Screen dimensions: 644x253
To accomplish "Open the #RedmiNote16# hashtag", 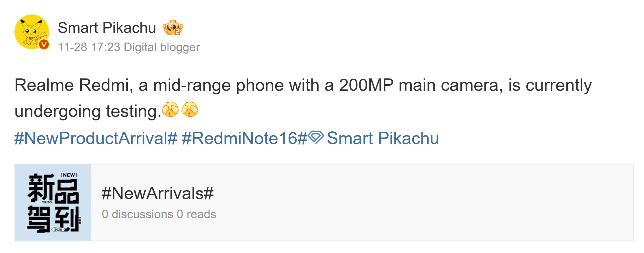I will (x=244, y=138).
